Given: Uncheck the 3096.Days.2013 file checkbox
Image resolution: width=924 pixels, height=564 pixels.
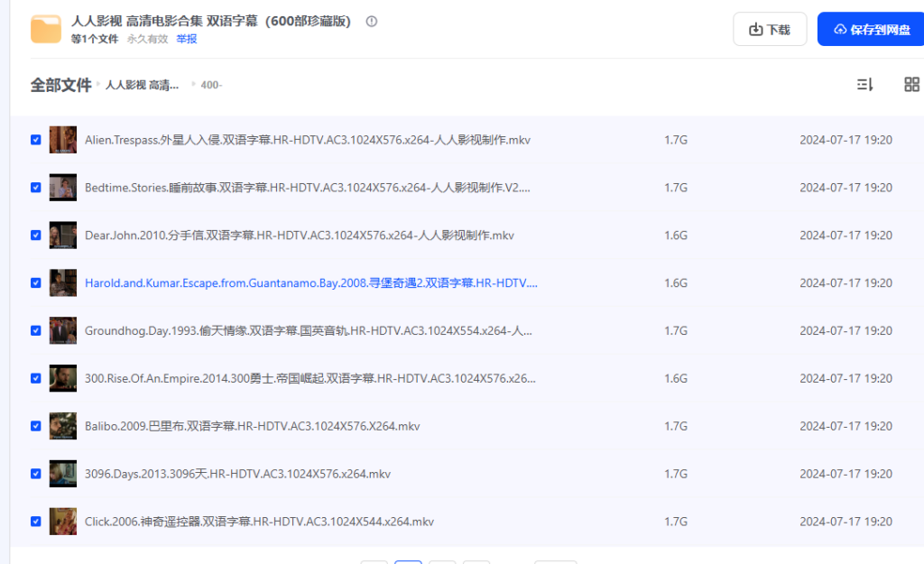Looking at the screenshot, I should 36,474.
